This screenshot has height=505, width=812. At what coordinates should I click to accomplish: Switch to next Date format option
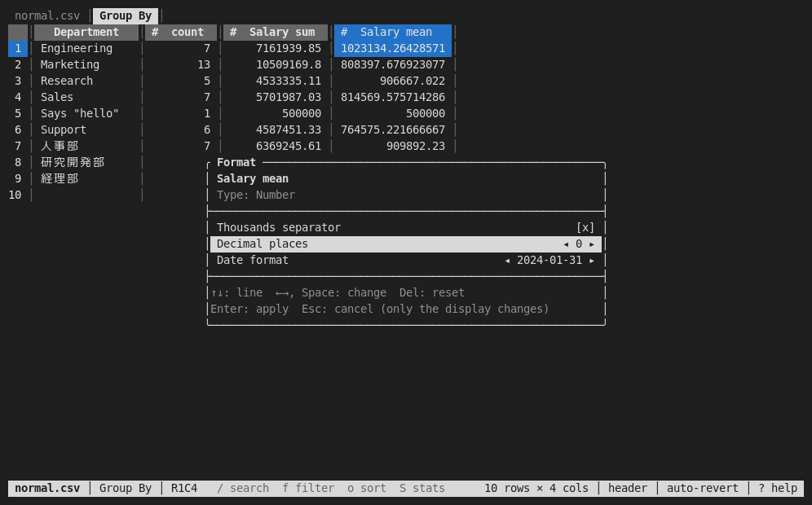(592, 261)
